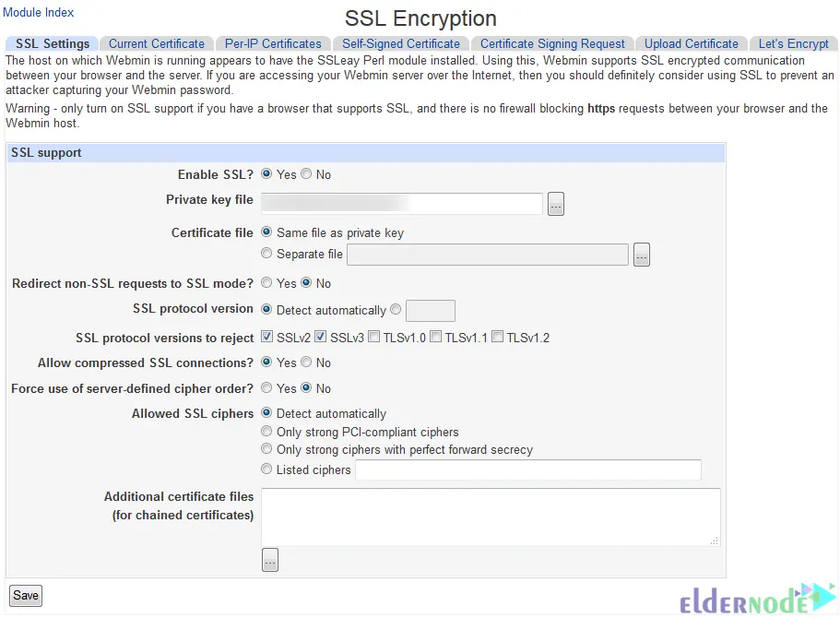Open the Let's Encrypt tab
The image size is (840, 618).
coord(793,43)
